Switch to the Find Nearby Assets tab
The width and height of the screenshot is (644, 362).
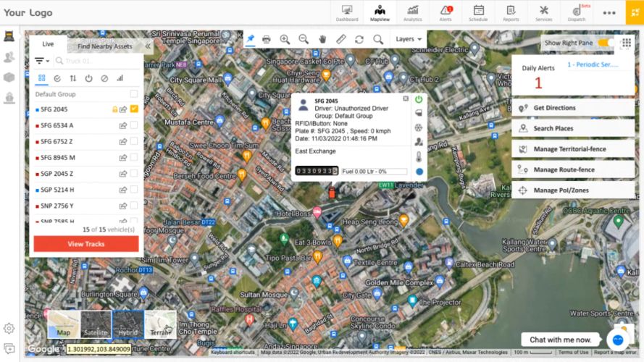pos(105,46)
